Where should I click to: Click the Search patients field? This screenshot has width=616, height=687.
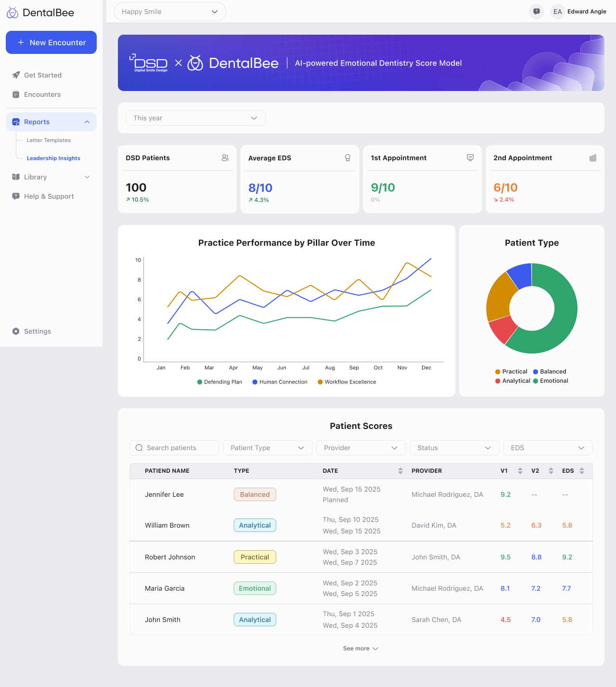(174, 448)
